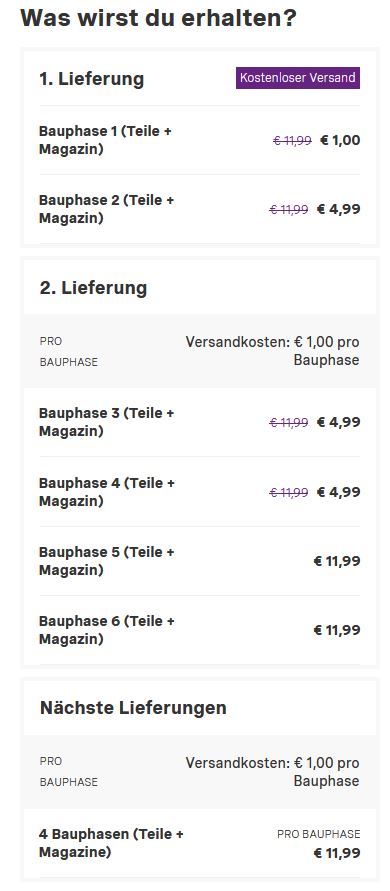Select the Nächste Lieferungen heading
Viewport: 390px width, 891px height.
click(133, 708)
